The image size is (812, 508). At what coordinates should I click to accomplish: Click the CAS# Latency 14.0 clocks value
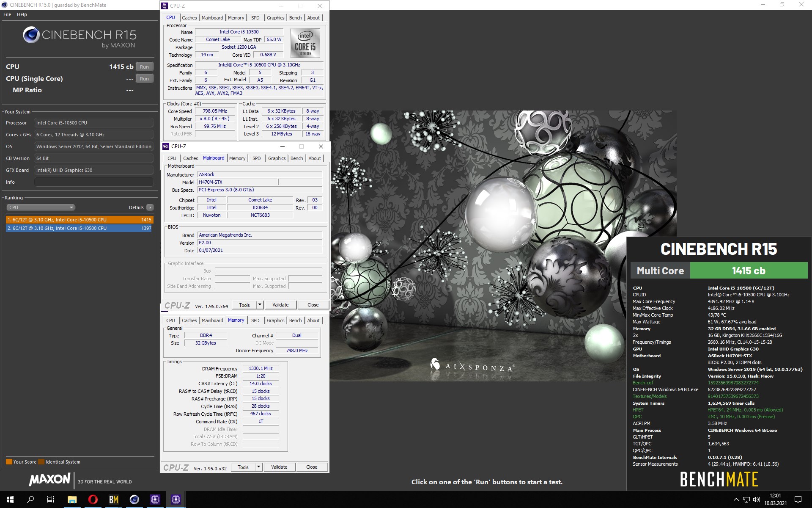coord(261,384)
